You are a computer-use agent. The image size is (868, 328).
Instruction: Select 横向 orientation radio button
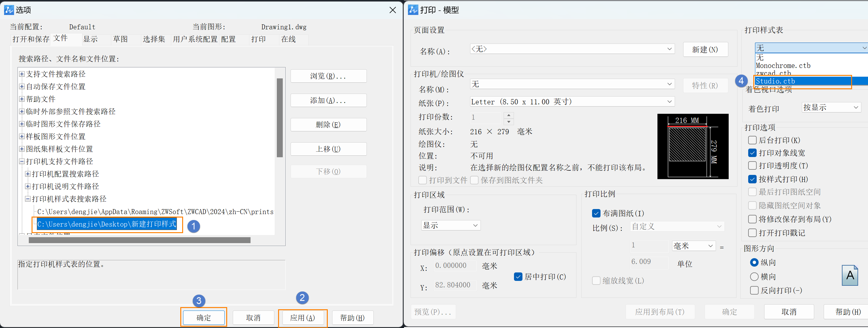click(754, 277)
